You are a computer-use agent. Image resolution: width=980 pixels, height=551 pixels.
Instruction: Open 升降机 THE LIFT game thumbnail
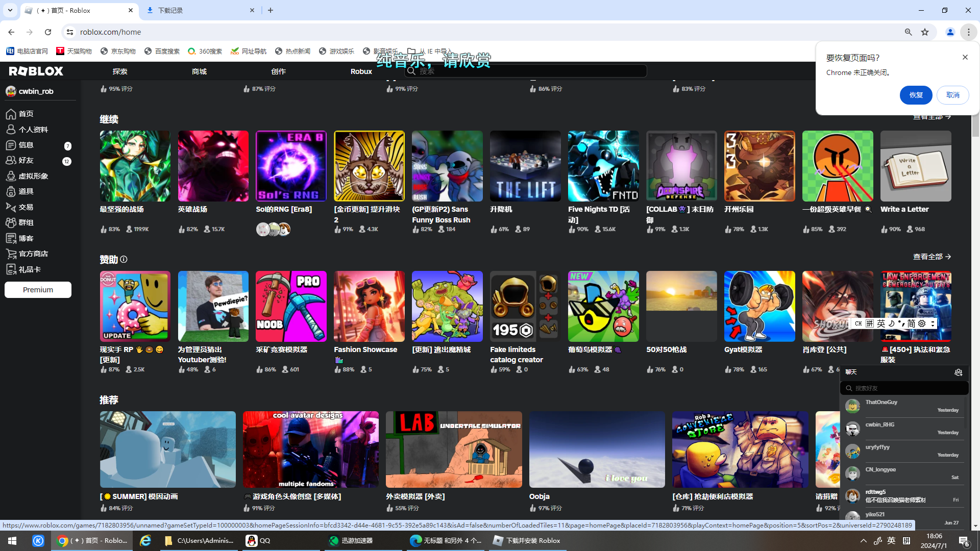525,166
